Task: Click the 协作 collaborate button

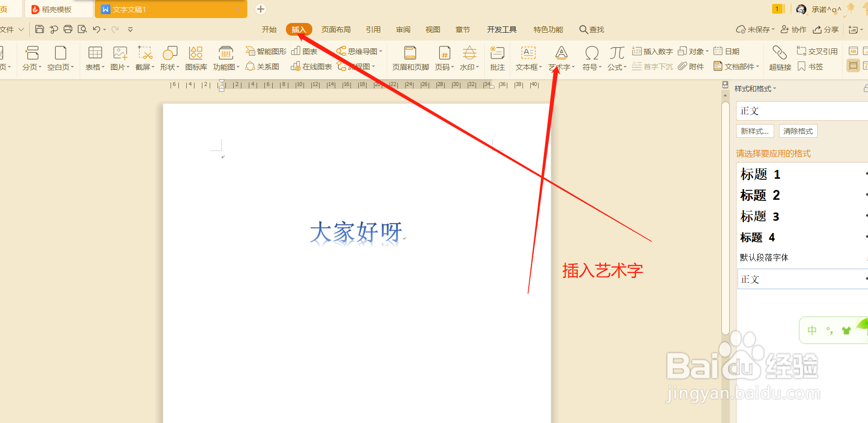Action: click(x=793, y=29)
